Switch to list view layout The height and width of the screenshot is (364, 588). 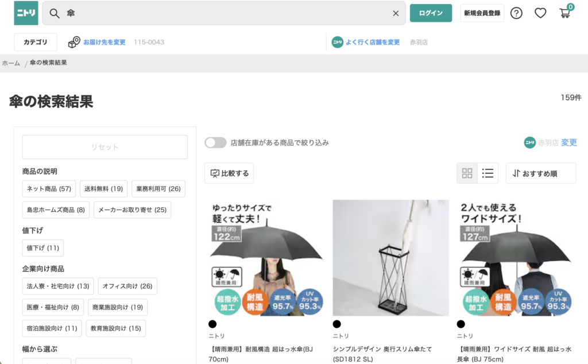click(488, 173)
